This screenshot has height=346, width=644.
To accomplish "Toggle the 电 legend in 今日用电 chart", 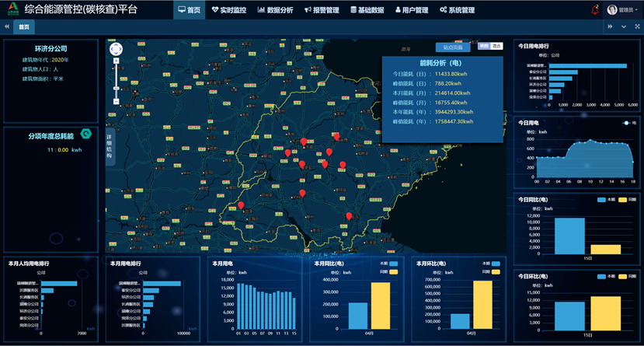I will pyautogui.click(x=628, y=123).
